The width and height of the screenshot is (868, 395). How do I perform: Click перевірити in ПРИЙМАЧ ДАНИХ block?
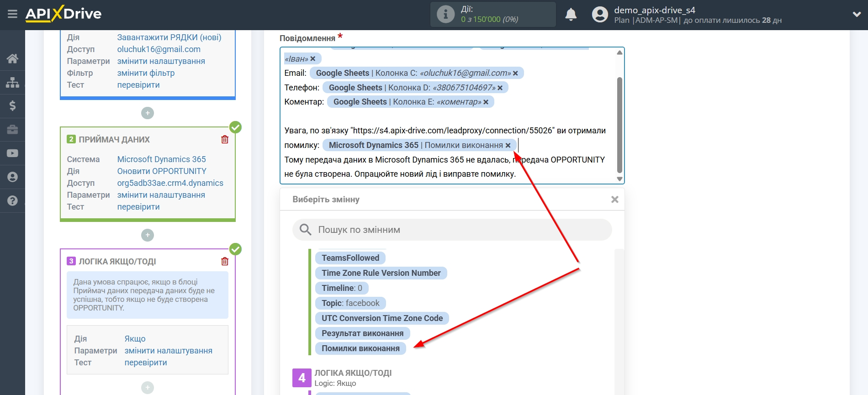point(138,207)
